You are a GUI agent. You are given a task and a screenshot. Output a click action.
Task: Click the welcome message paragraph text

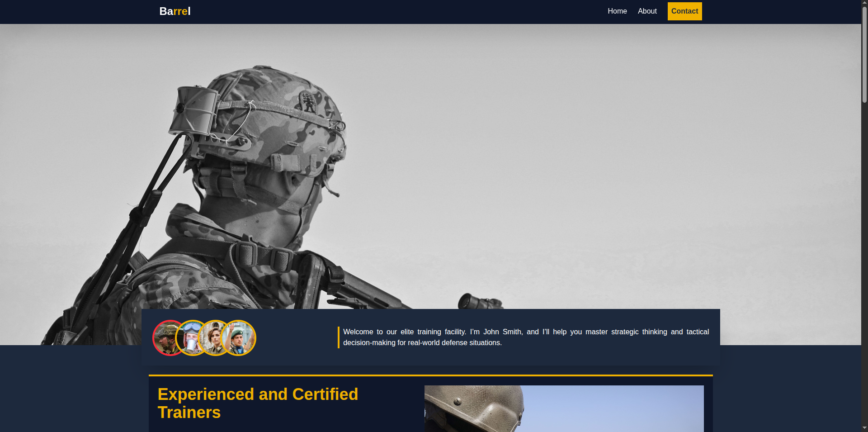(525, 337)
